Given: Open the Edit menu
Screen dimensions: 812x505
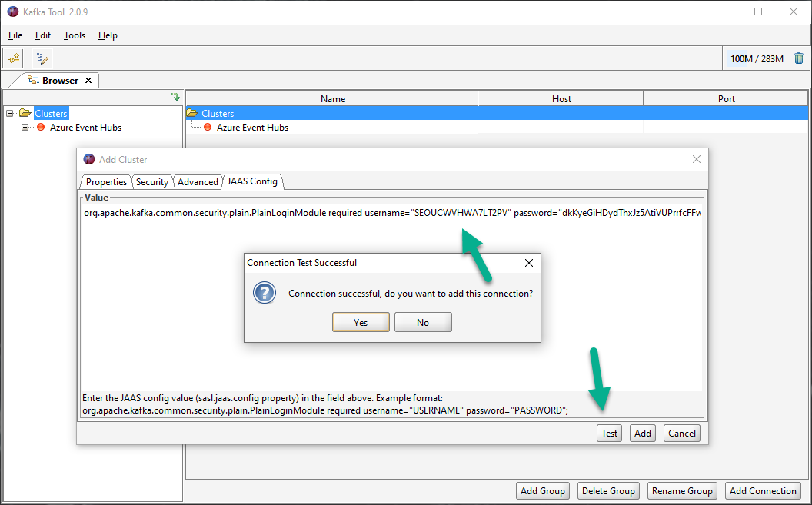Looking at the screenshot, I should (43, 35).
